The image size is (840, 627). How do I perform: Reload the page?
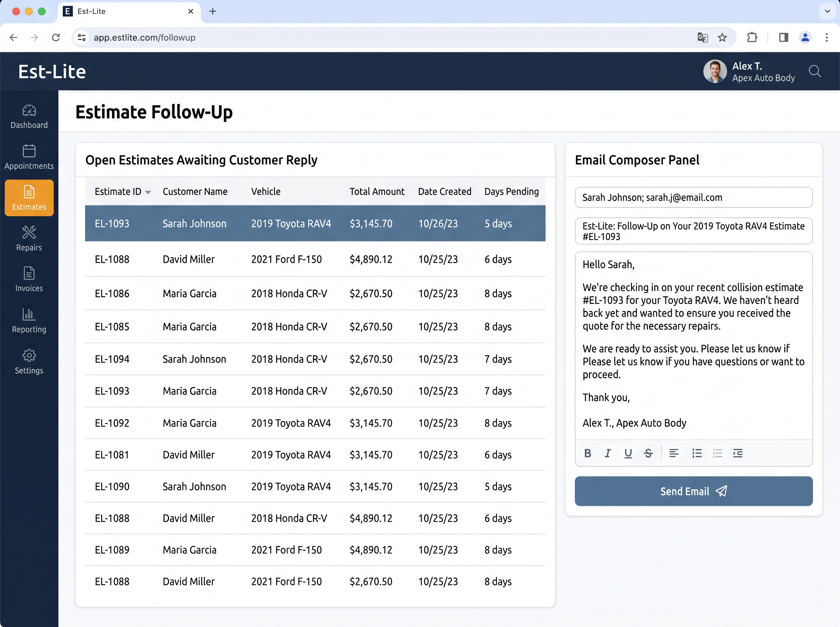point(56,37)
